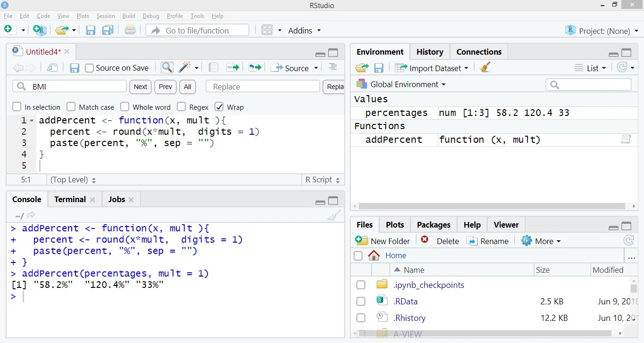Clear the console with the broom icon
644x343 pixels.
point(334,215)
